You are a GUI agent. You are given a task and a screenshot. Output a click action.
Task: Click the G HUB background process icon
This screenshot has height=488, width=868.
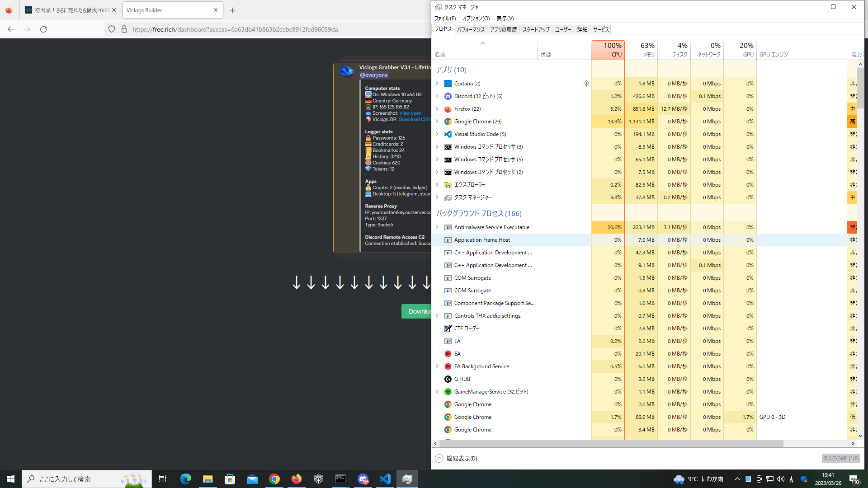click(x=448, y=379)
